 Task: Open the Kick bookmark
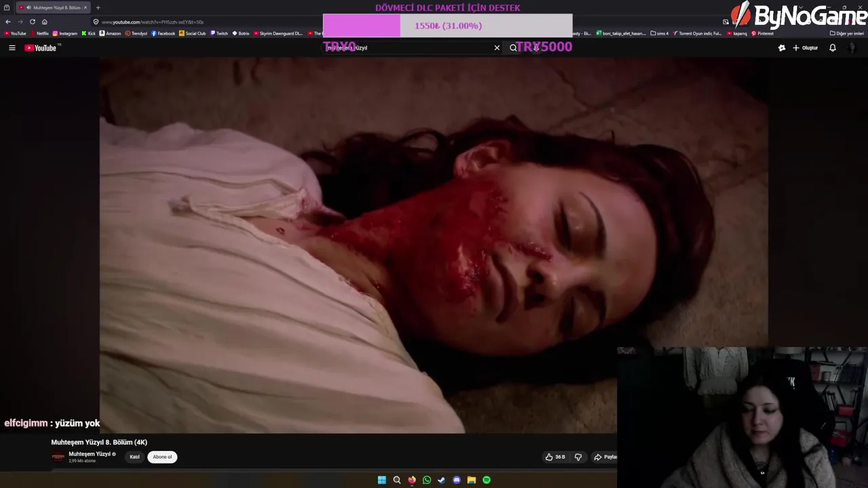pyautogui.click(x=89, y=33)
